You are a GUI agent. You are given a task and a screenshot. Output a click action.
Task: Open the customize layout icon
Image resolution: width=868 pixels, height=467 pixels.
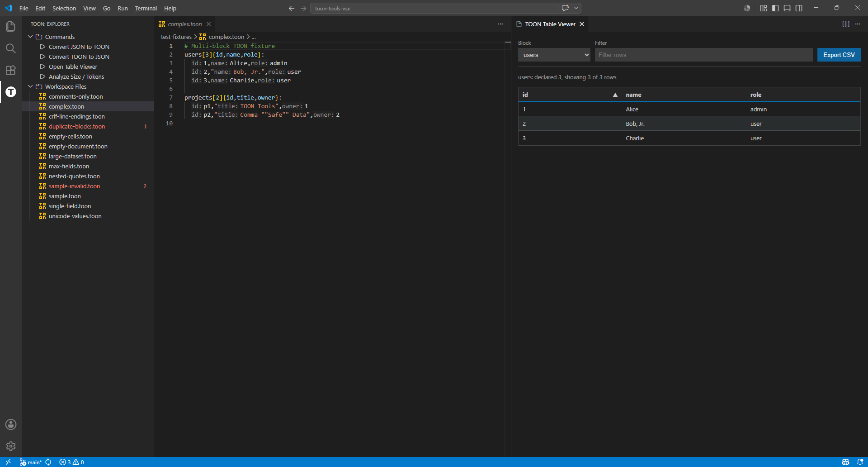point(764,8)
